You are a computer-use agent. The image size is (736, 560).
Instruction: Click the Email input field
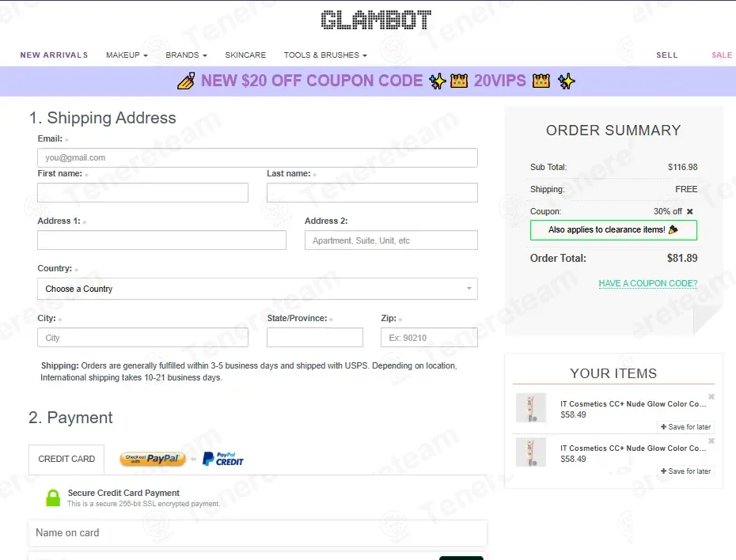[x=257, y=157]
